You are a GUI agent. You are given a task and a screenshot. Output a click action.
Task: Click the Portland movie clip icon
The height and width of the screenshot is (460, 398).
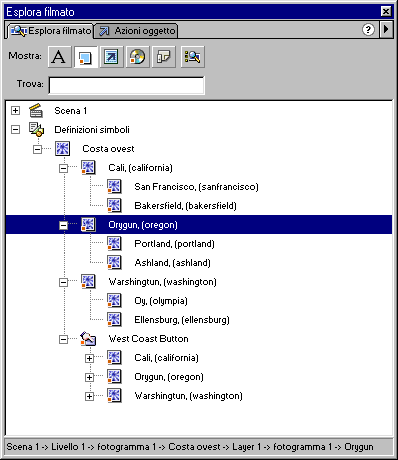coord(114,244)
